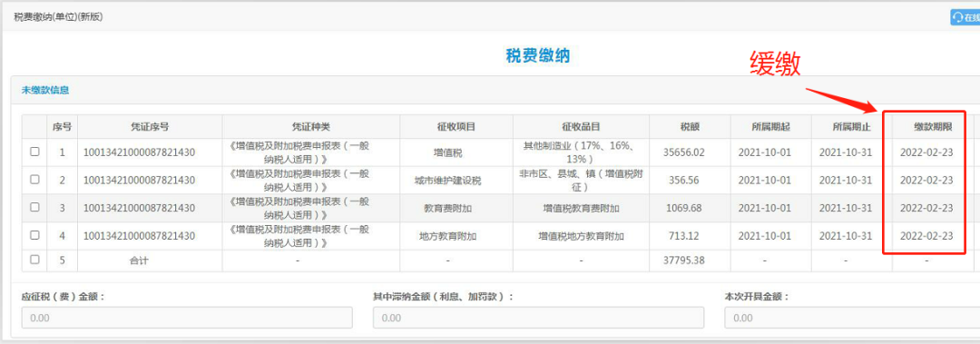Click the 征收项目 column header

pyautogui.click(x=456, y=127)
